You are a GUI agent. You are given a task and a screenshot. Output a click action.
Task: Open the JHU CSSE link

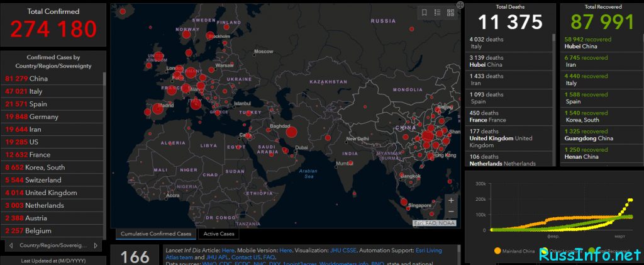click(x=343, y=250)
